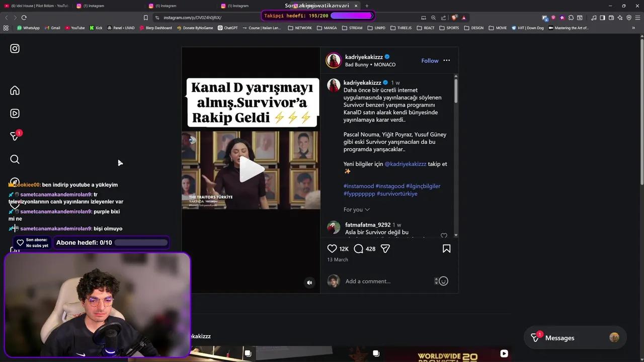Open the emoji picker in comment box
The image size is (644, 362).
click(443, 281)
